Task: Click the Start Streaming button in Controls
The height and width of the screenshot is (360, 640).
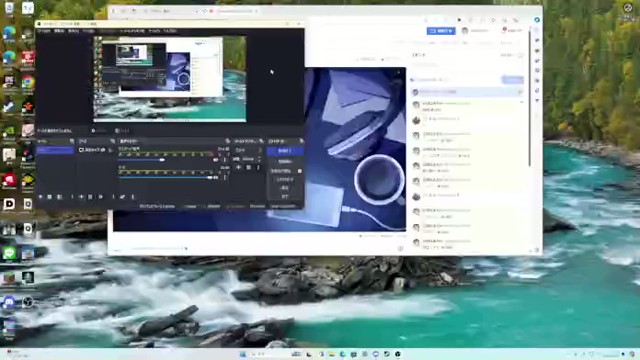Action: point(285,151)
